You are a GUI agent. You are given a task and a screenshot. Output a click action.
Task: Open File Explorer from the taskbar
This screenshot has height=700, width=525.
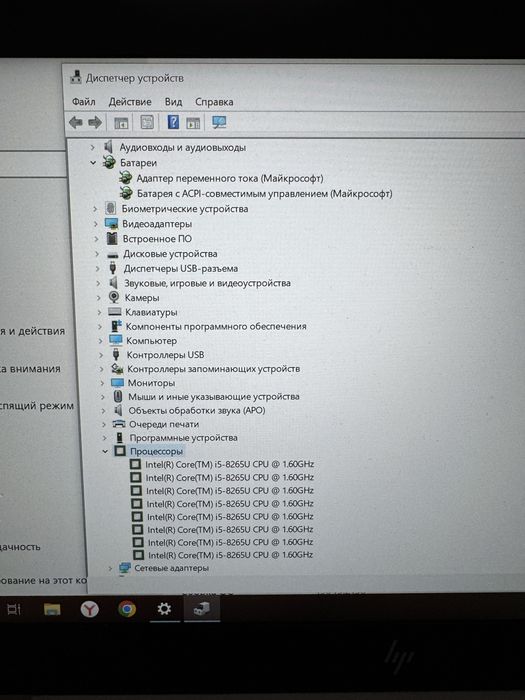tap(52, 609)
